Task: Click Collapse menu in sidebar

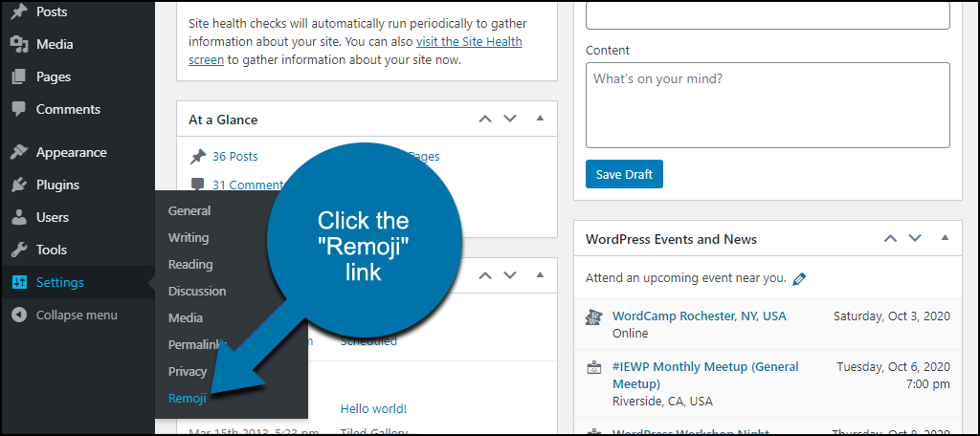Action: (76, 315)
